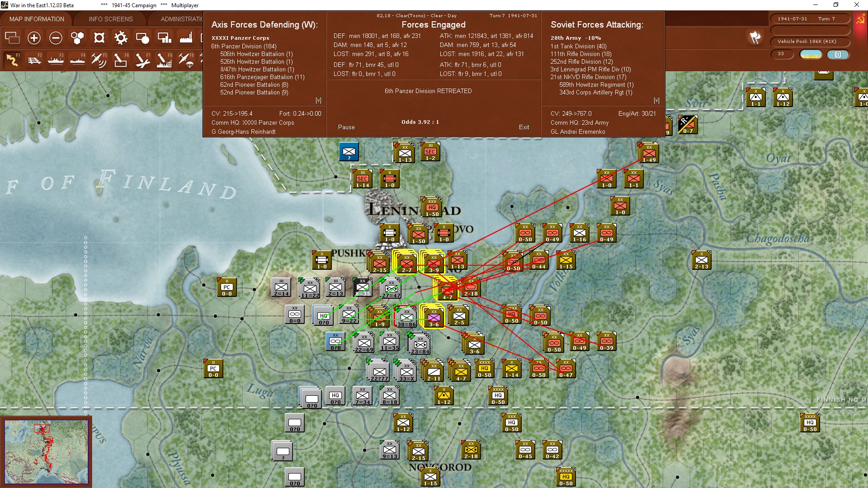Select the SEC 1-14 unit counter
The image size is (868, 488).
click(362, 179)
